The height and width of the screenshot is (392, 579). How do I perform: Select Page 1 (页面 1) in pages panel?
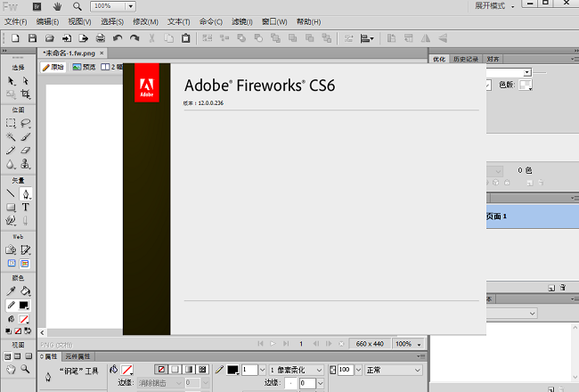pos(530,216)
